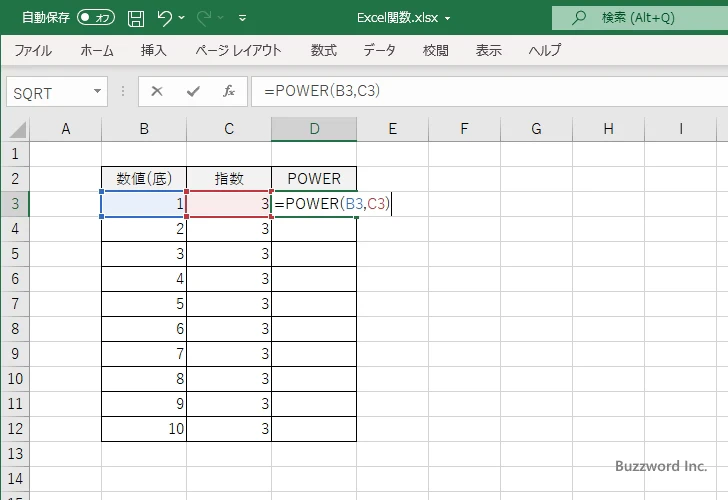728x500 pixels.
Task: Click cell B12 containing 10
Action: tap(144, 429)
